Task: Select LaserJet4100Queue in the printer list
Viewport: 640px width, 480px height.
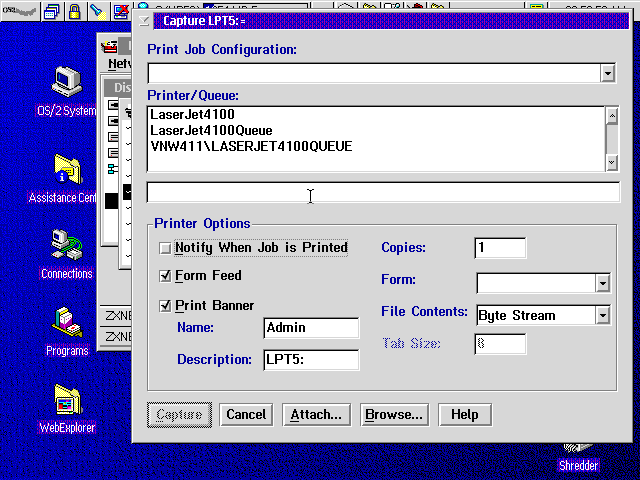Action: (x=211, y=131)
